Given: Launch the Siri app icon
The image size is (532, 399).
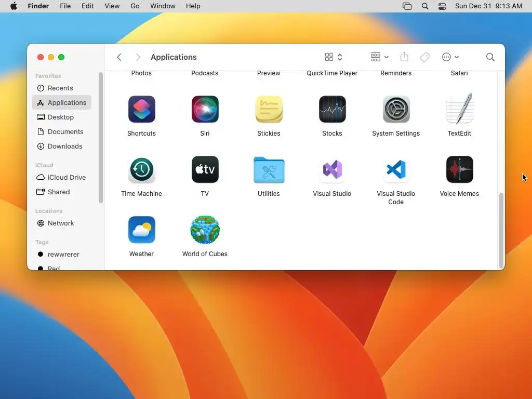Looking at the screenshot, I should pyautogui.click(x=205, y=109).
